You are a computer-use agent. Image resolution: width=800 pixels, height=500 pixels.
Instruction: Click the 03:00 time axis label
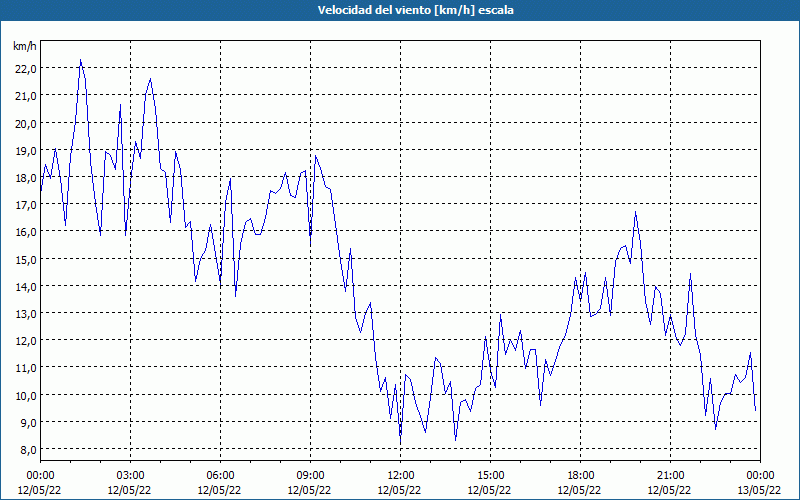pos(130,476)
